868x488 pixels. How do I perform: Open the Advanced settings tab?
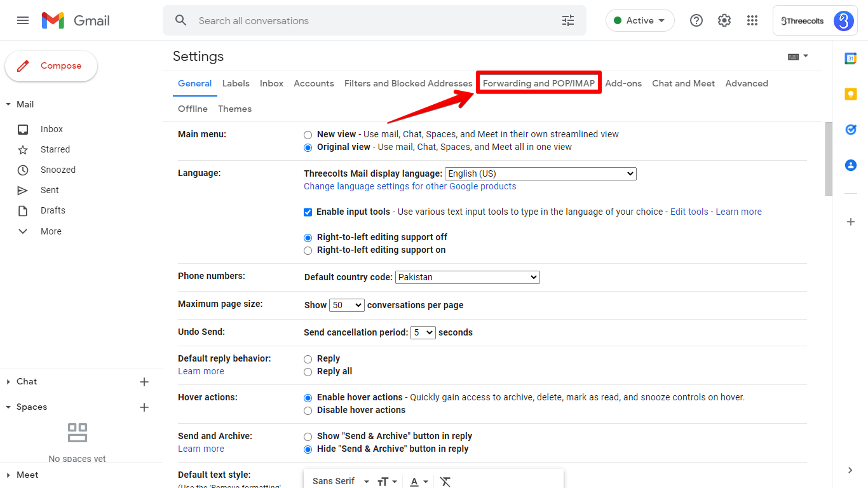tap(747, 83)
